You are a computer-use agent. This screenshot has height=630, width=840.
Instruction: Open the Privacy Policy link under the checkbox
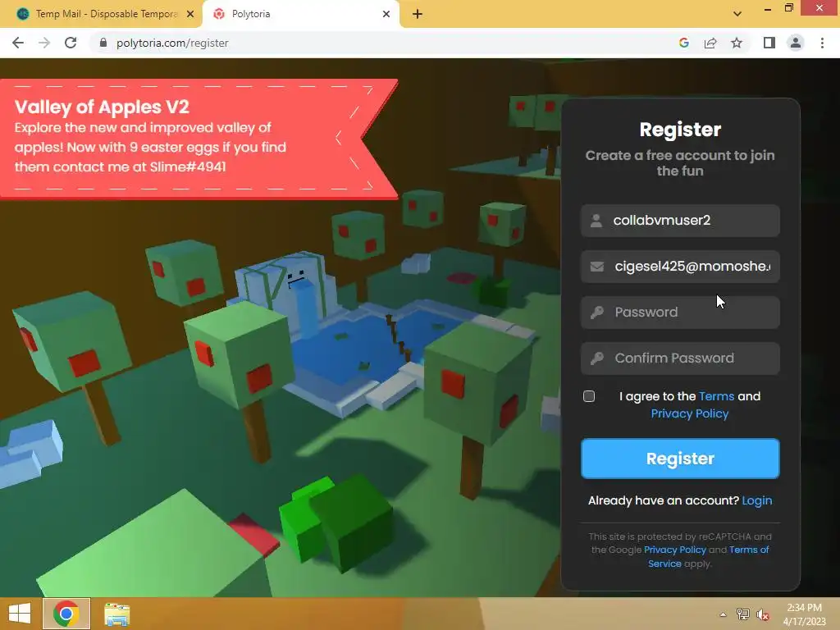coord(689,413)
